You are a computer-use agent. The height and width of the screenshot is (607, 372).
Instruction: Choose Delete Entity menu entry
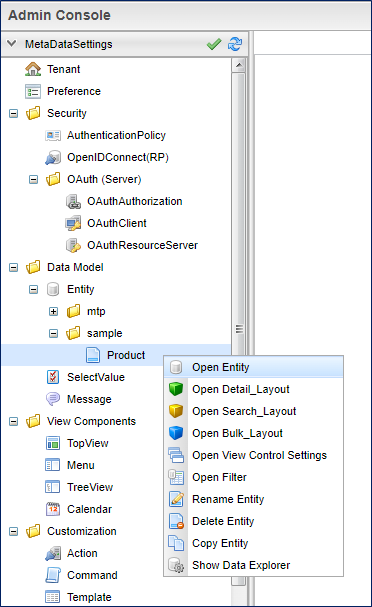254,521
